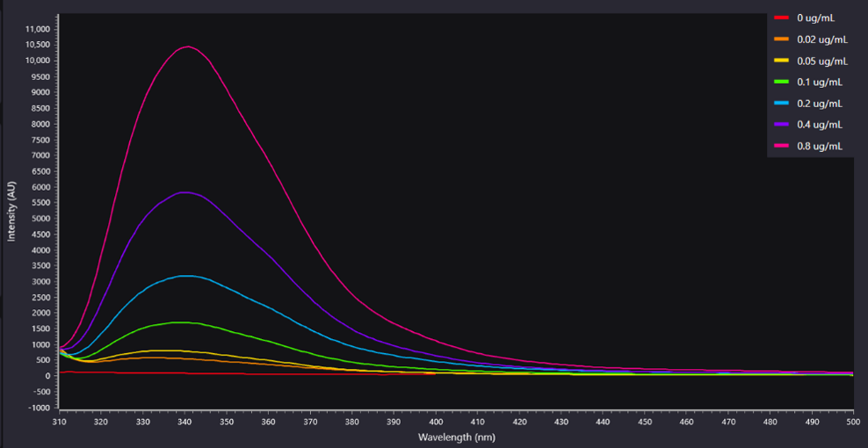Select the '0.2 ug/mL' legend label
Image resolution: width=868 pixels, height=448 pixels.
[820, 104]
